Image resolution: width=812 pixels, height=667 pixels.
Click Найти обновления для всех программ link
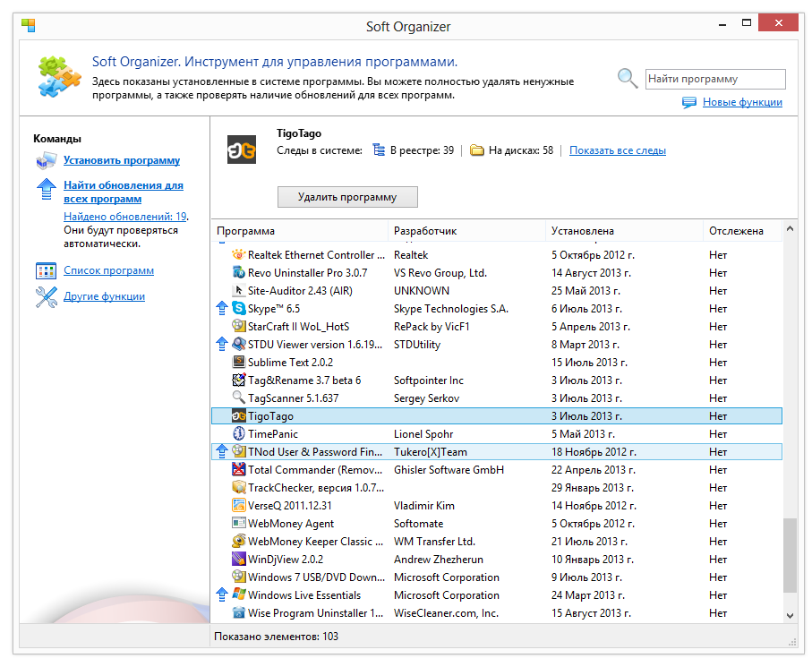(x=124, y=192)
